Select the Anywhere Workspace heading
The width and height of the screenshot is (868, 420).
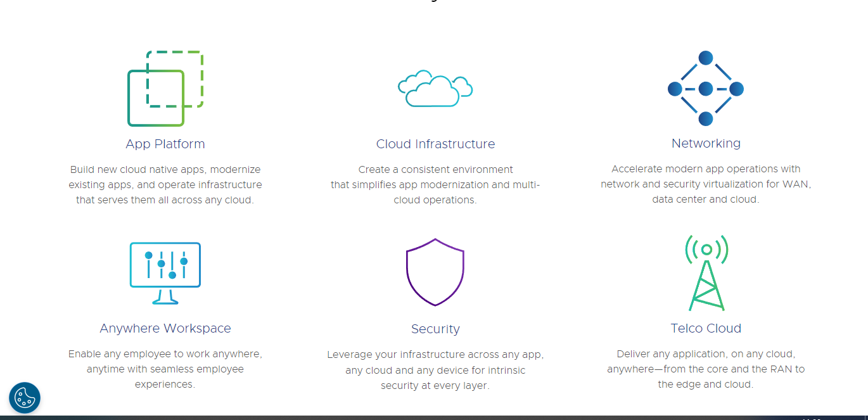pos(165,328)
